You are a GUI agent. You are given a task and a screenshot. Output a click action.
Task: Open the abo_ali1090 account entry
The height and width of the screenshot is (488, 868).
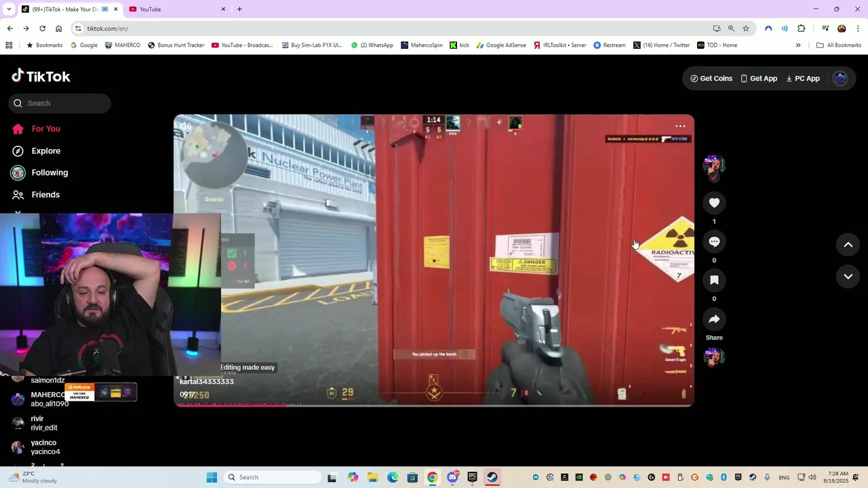coord(49,399)
